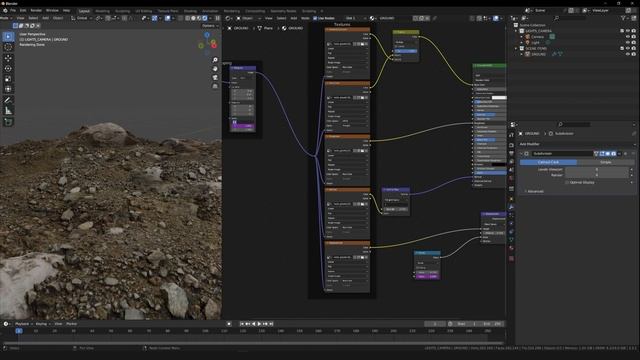Image resolution: width=640 pixels, height=360 pixels.
Task: Select the Scale tool in viewport toolbar
Action: coord(8,79)
